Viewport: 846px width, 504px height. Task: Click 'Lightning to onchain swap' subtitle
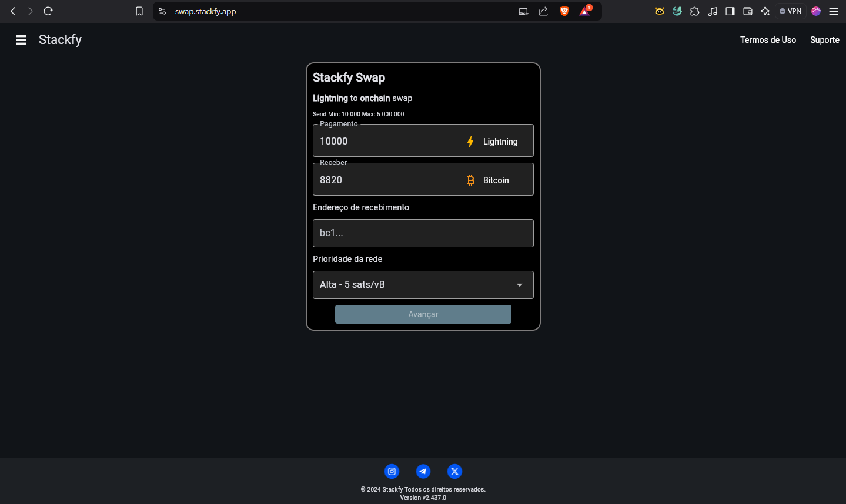(363, 98)
